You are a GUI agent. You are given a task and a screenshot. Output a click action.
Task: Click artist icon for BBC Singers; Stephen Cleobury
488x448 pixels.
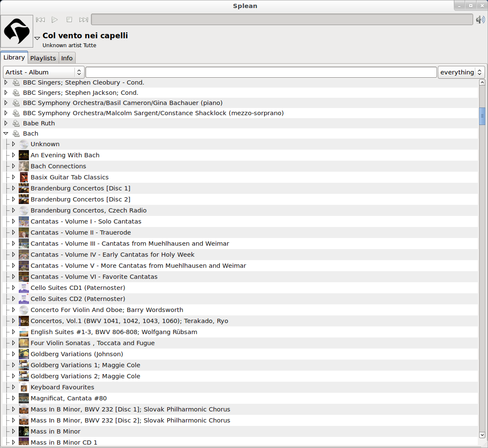point(16,82)
